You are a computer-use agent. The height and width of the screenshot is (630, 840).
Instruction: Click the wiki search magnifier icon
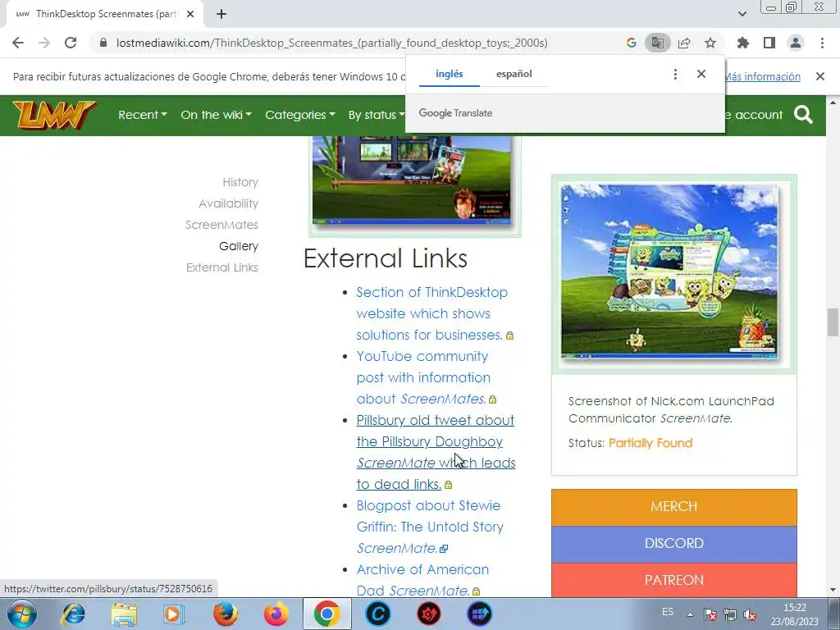point(803,115)
